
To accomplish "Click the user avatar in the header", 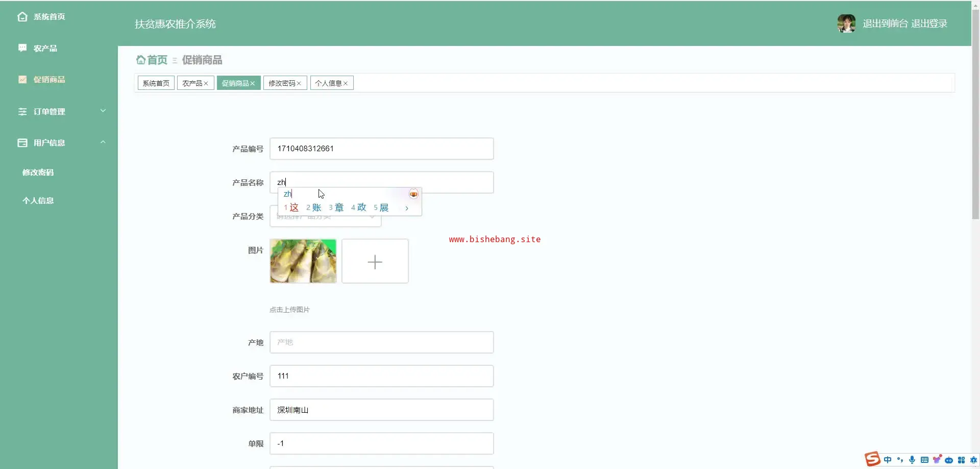I will pyautogui.click(x=846, y=24).
